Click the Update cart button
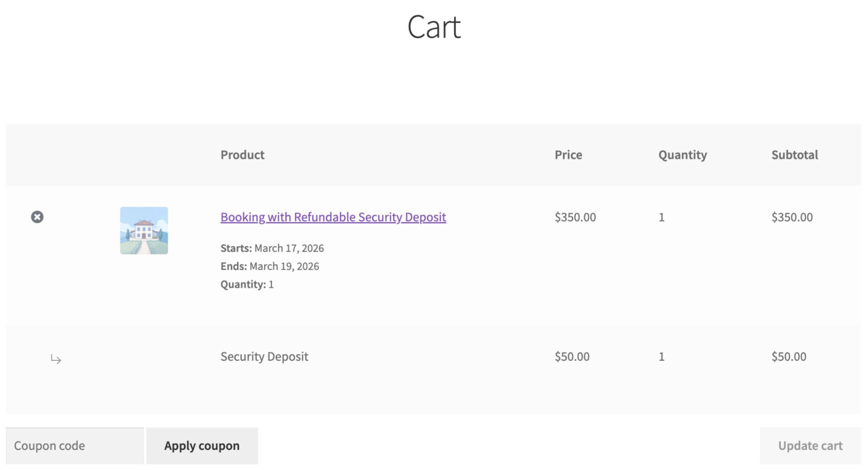This screenshot has height=470, width=868. click(x=809, y=446)
